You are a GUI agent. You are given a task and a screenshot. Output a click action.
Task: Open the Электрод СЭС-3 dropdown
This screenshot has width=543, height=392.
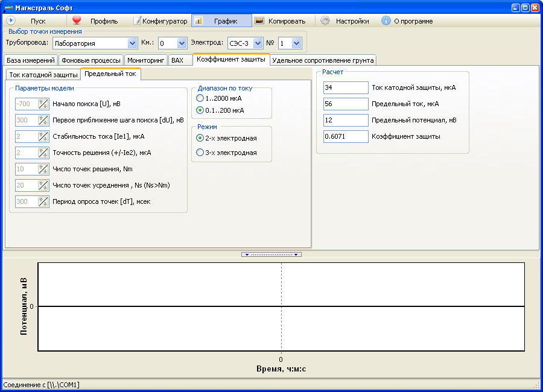tap(258, 43)
